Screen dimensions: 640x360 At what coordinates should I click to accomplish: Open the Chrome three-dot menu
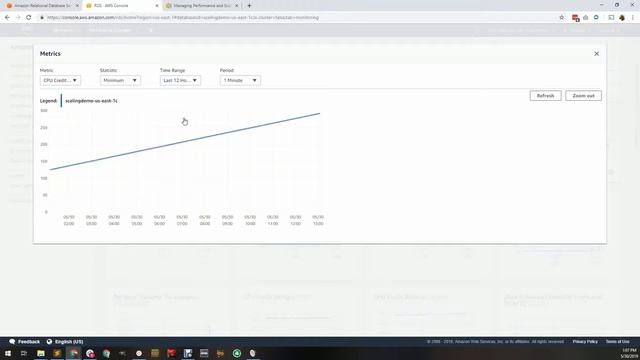[633, 18]
